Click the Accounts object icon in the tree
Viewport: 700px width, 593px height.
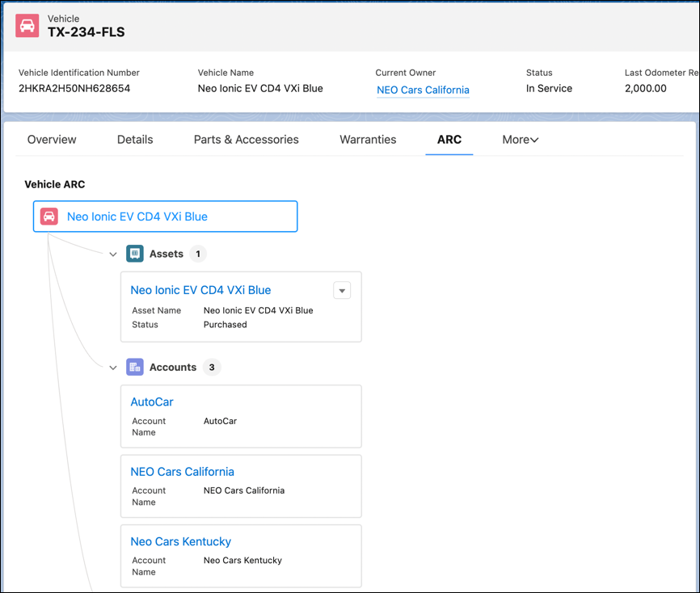(x=134, y=367)
